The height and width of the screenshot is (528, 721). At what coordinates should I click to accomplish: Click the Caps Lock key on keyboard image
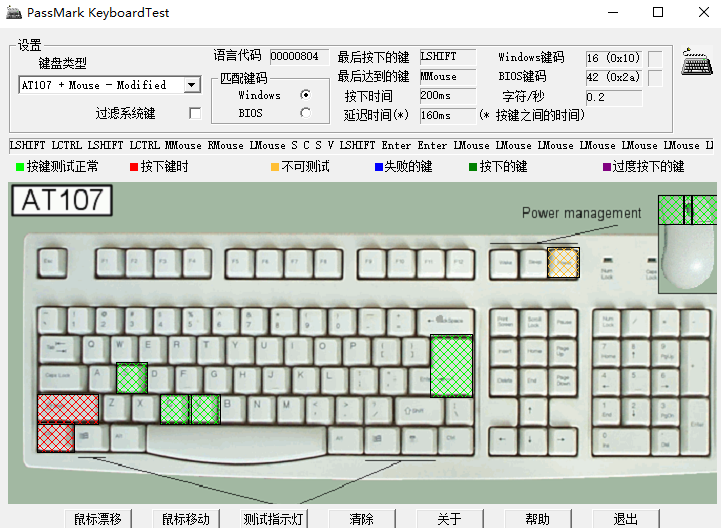click(62, 378)
